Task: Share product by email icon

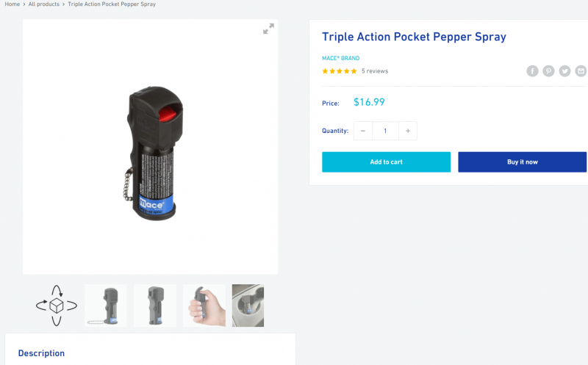Action: (x=581, y=71)
